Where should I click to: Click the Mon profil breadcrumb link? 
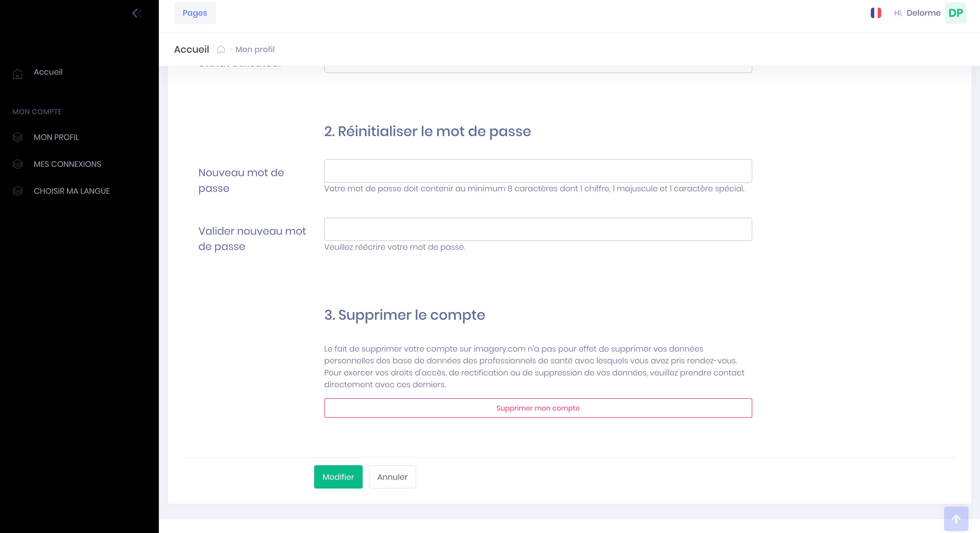tap(255, 49)
